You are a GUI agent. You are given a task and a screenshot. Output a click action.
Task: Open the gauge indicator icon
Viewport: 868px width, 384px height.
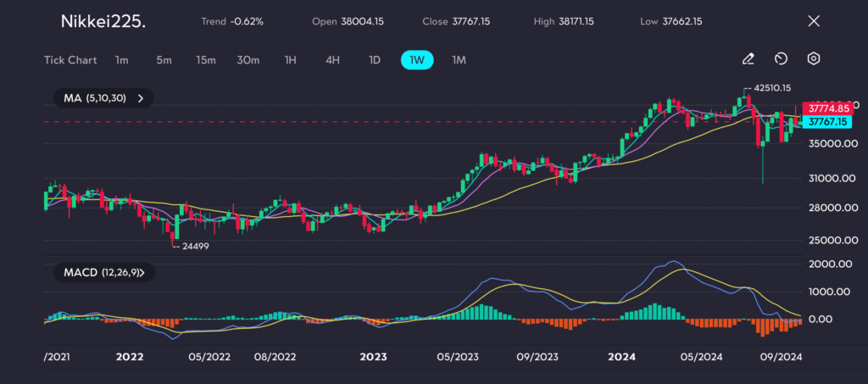pos(781,59)
